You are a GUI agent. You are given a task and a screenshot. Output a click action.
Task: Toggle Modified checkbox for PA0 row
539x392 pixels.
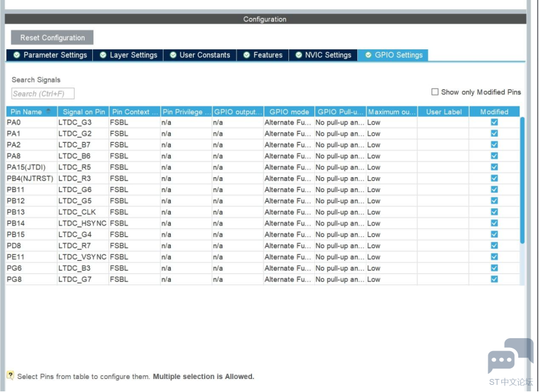point(494,122)
